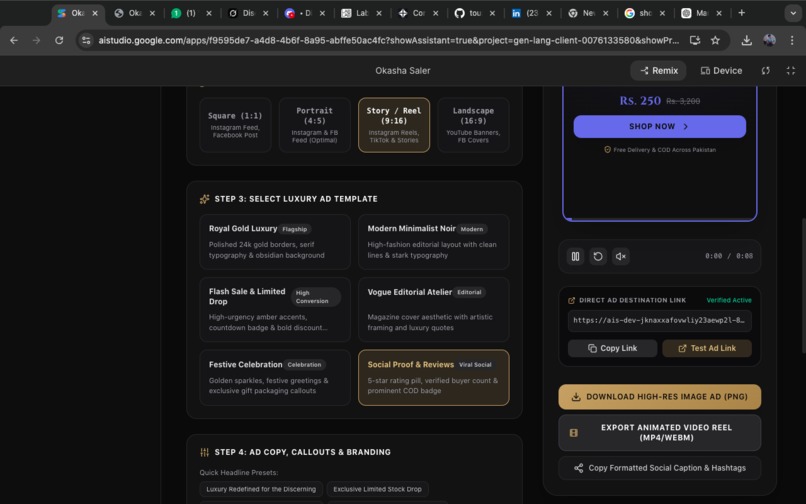Click the ad destination link field

660,320
